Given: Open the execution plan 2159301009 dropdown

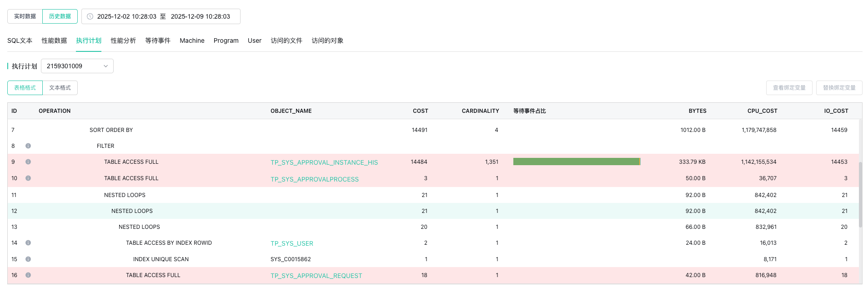Looking at the screenshot, I should (77, 66).
